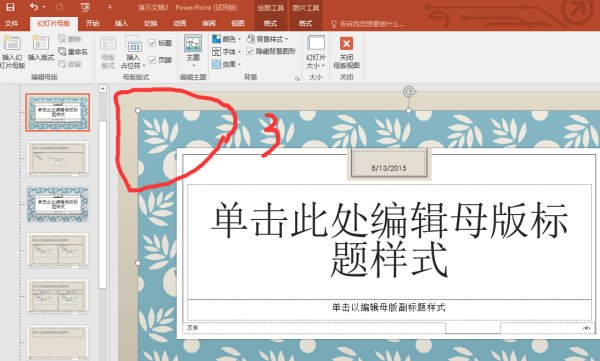Open 格式 tab under 绘图工具

270,23
